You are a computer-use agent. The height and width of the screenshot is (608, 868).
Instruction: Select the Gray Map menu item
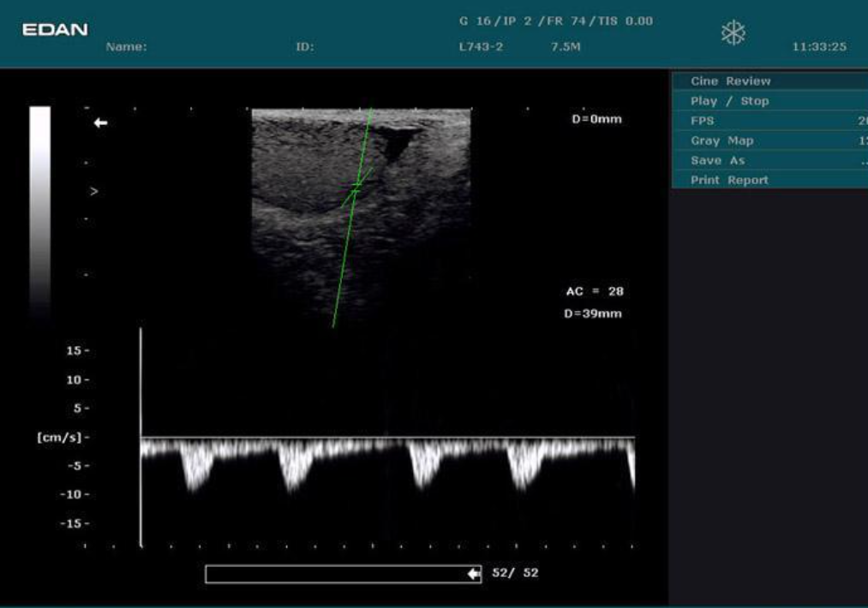(770, 141)
